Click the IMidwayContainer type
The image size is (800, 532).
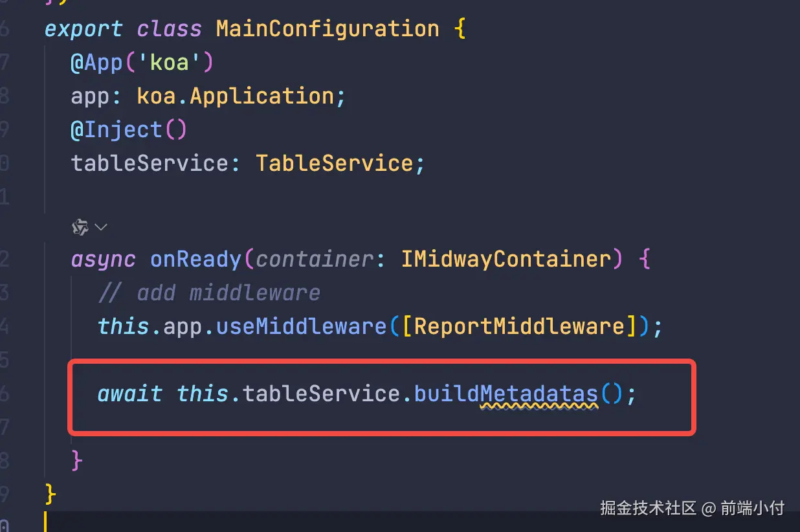(x=506, y=260)
